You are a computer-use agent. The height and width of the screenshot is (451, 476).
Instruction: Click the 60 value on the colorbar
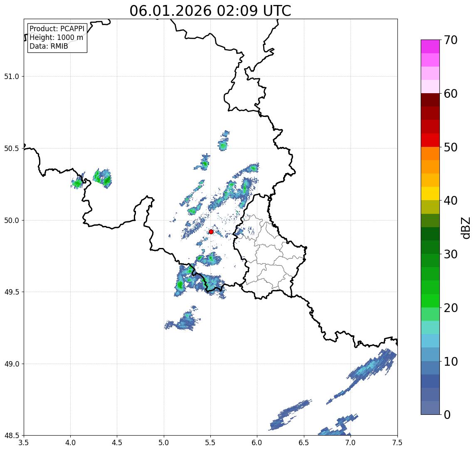click(451, 94)
